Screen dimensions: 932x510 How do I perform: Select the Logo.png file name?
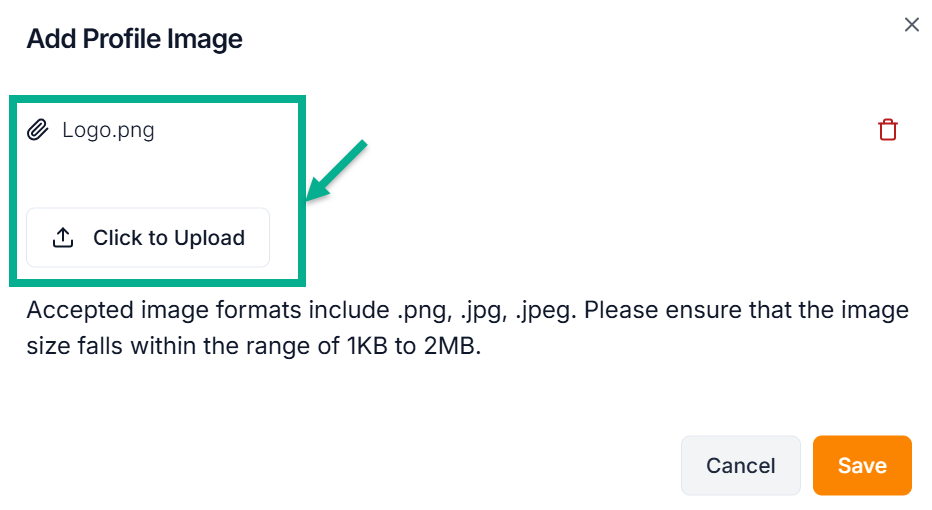tap(108, 130)
